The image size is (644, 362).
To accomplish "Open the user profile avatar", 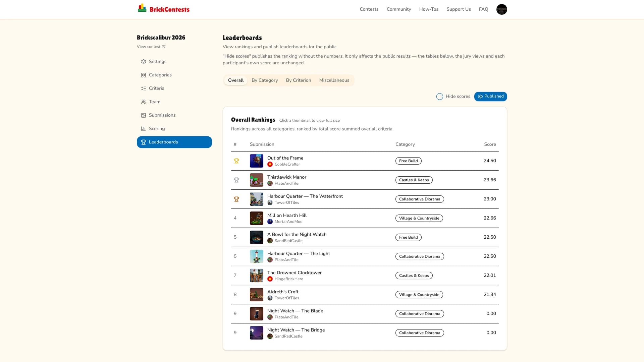I will click(x=501, y=9).
